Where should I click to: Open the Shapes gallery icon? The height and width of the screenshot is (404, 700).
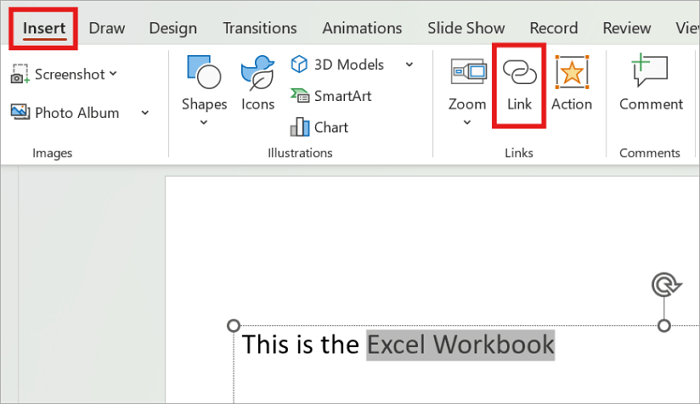coord(204,72)
